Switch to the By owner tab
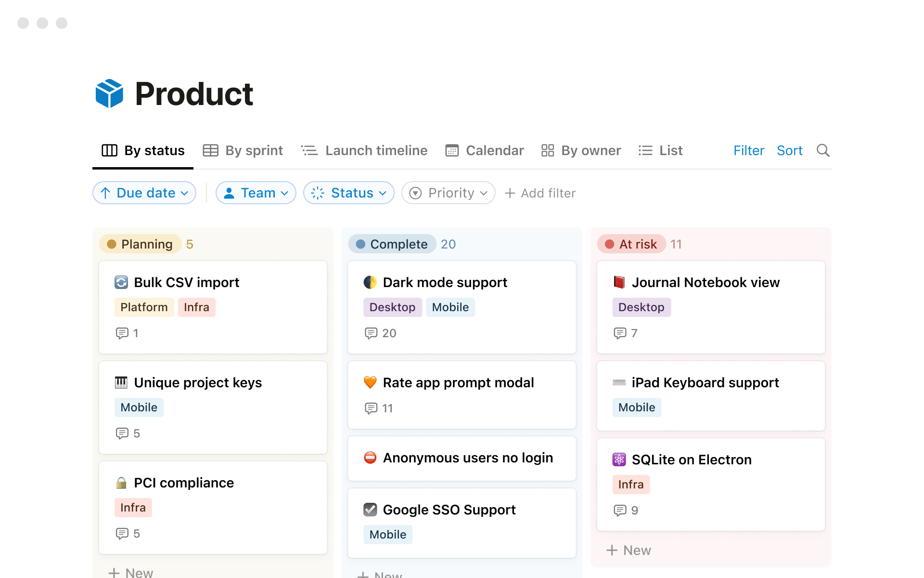The image size is (924, 578). tap(581, 151)
